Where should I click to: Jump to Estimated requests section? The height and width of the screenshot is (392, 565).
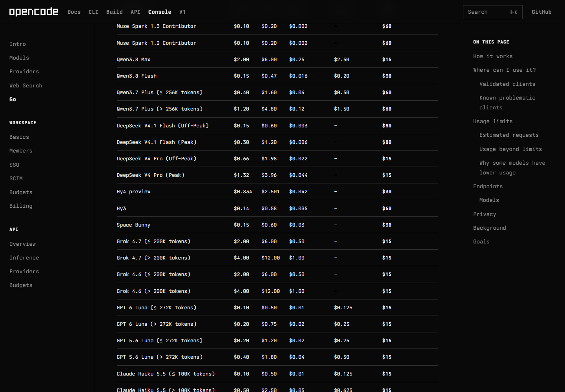point(509,135)
